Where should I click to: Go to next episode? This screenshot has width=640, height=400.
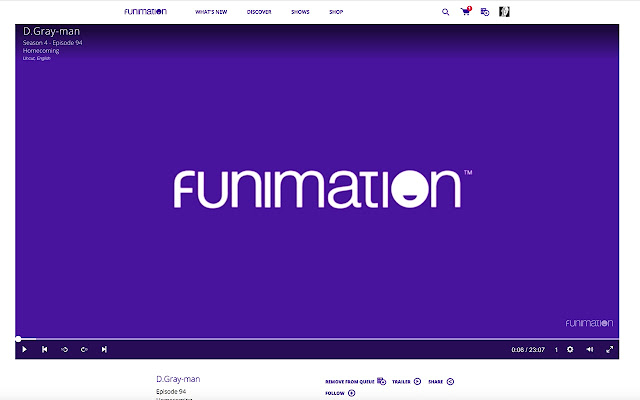[104, 349]
